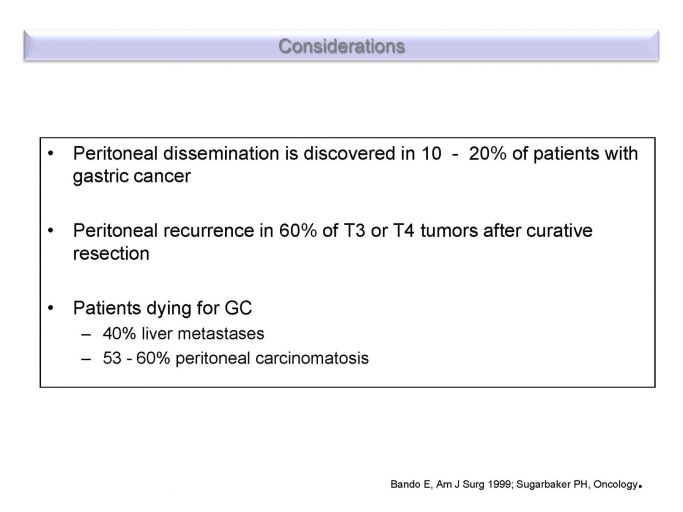Click "53 - 60% peritoneal carcinomatosis" sub-item

point(236,358)
